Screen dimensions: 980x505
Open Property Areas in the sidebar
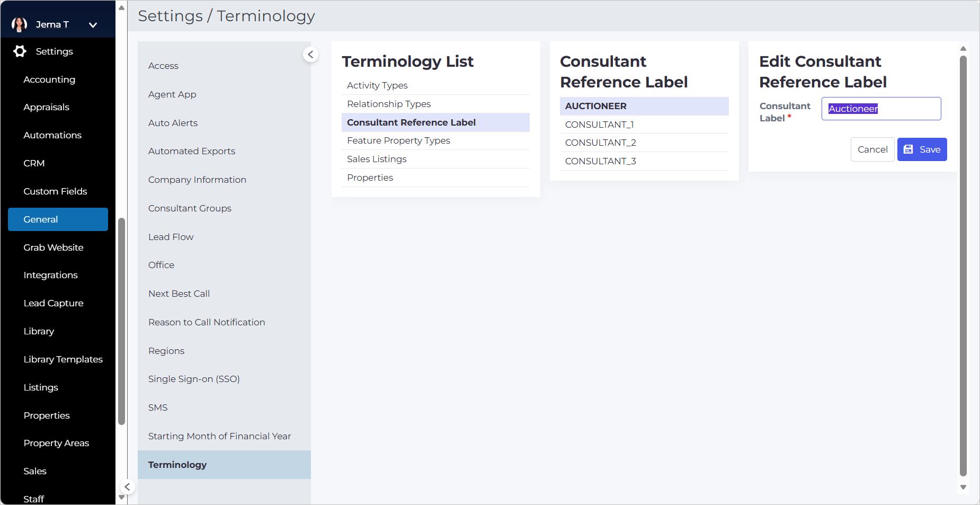coord(56,443)
